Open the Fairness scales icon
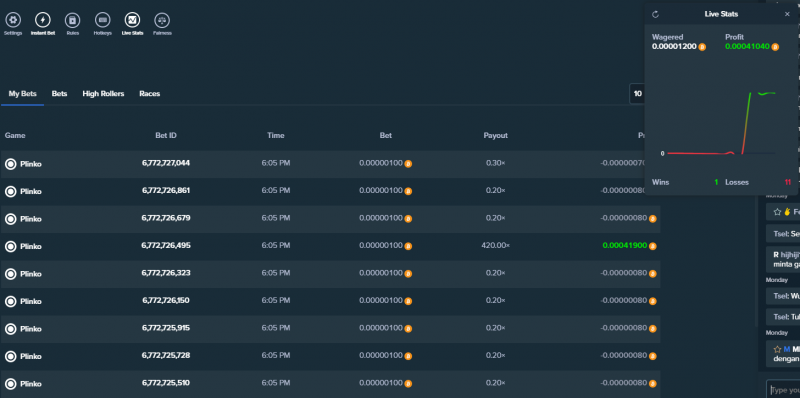Viewport: 800px width, 398px height. [x=162, y=20]
